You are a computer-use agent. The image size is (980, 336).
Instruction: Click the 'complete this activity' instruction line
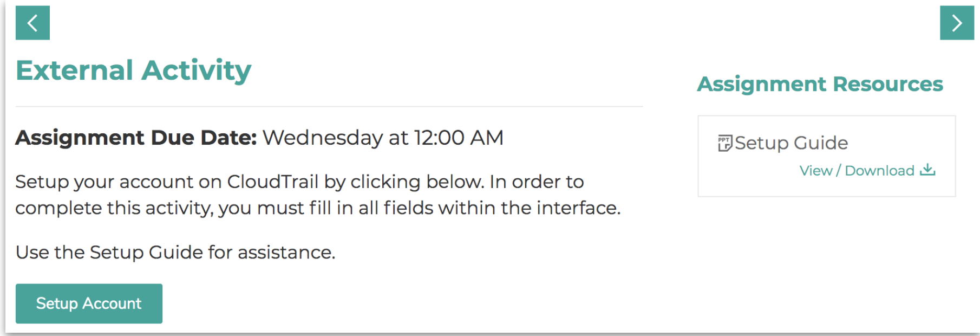pyautogui.click(x=318, y=208)
